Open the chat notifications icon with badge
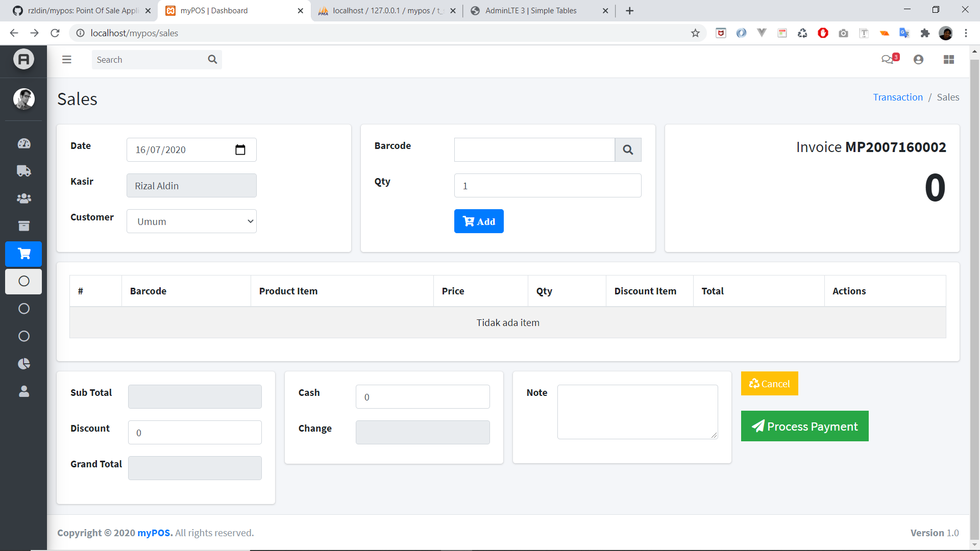Screen dimensions: 980x551 point(889,59)
